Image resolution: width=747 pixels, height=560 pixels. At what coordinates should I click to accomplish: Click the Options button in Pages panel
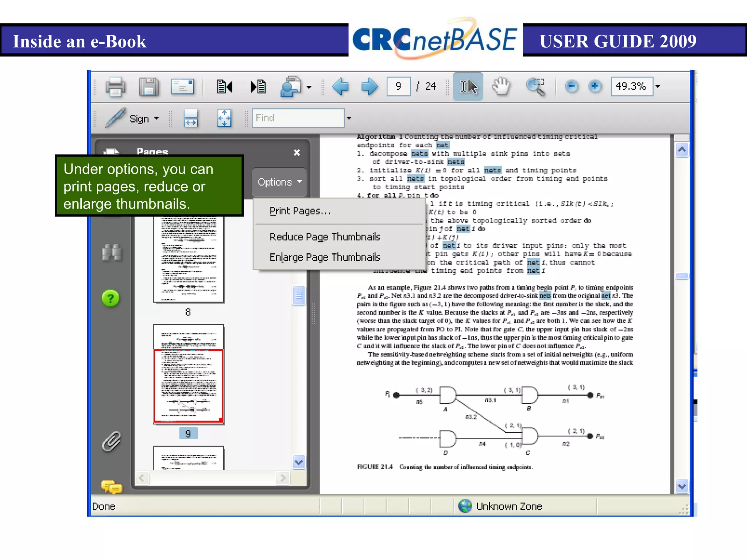279,182
